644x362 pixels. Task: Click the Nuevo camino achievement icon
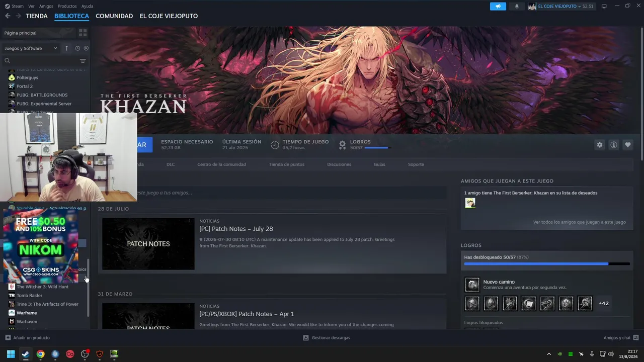tap(472, 285)
